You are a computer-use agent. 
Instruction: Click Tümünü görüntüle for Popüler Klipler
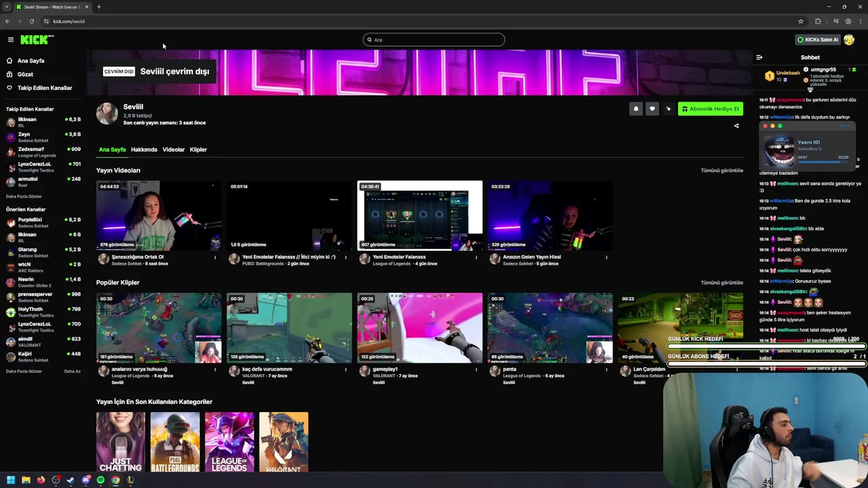point(722,283)
